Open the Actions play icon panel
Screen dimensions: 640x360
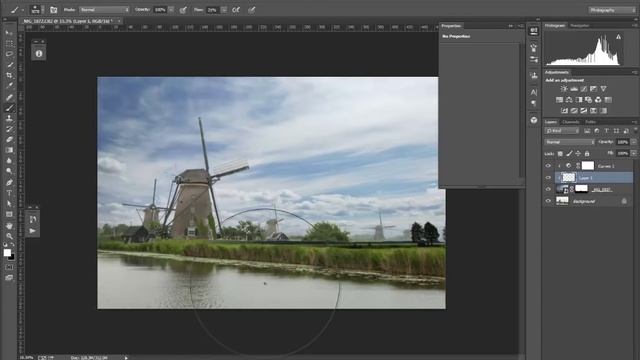pyautogui.click(x=33, y=231)
